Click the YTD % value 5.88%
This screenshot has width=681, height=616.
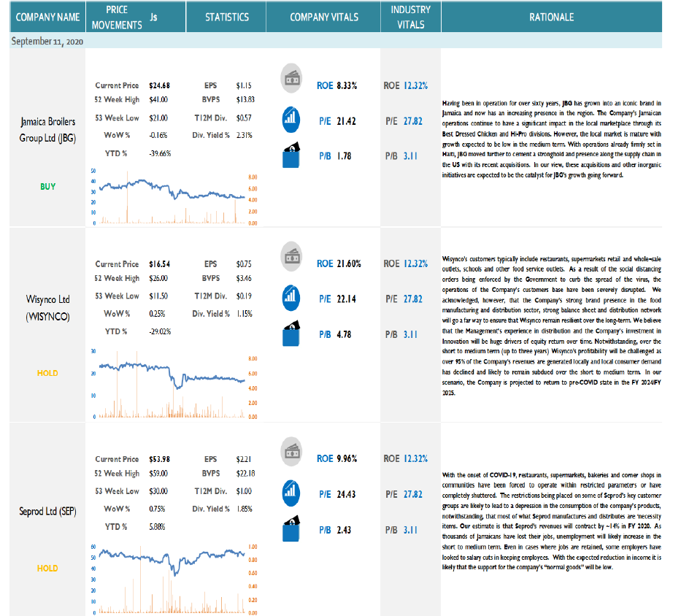pyautogui.click(x=157, y=526)
